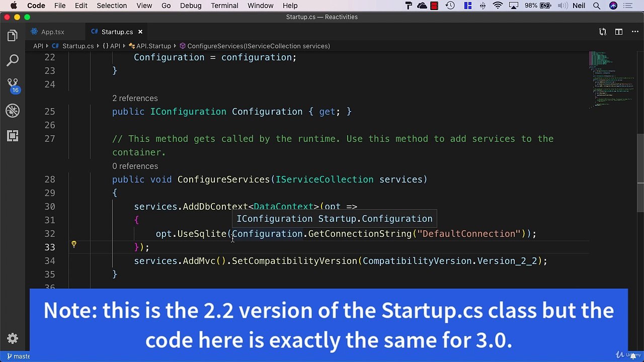This screenshot has width=644, height=362.
Task: Click the ConfigureServices method name on line 28
Action: (x=223, y=179)
